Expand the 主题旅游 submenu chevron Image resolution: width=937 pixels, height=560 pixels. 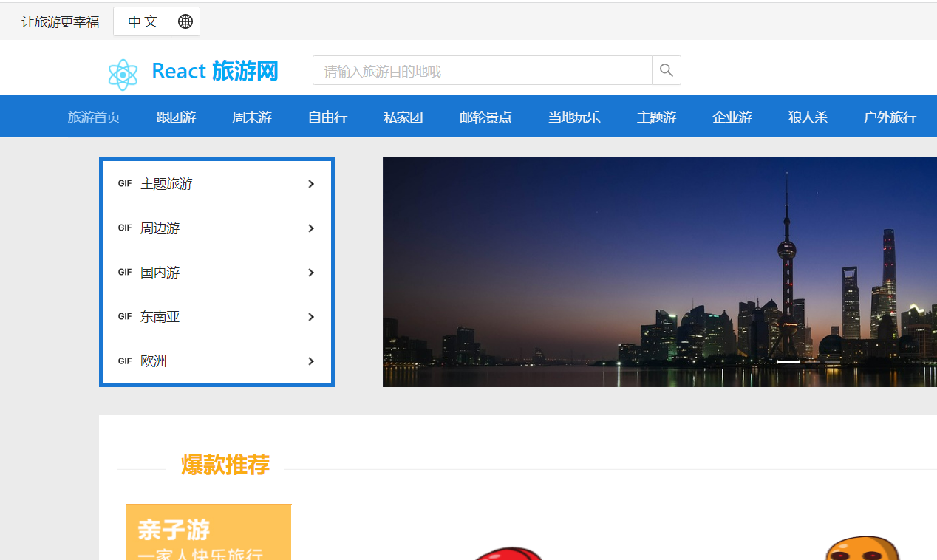[310, 183]
